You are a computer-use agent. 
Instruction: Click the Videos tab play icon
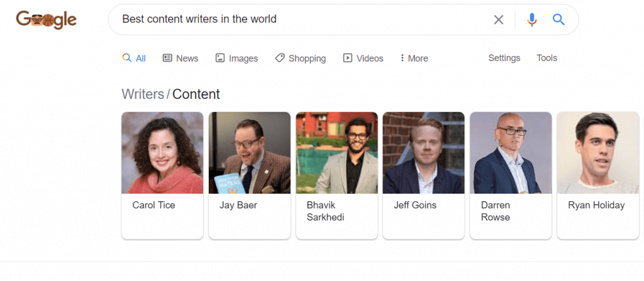(x=347, y=58)
